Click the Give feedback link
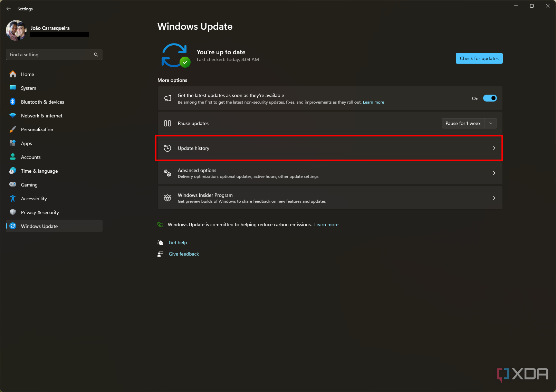This screenshot has height=392, width=556. click(x=184, y=254)
